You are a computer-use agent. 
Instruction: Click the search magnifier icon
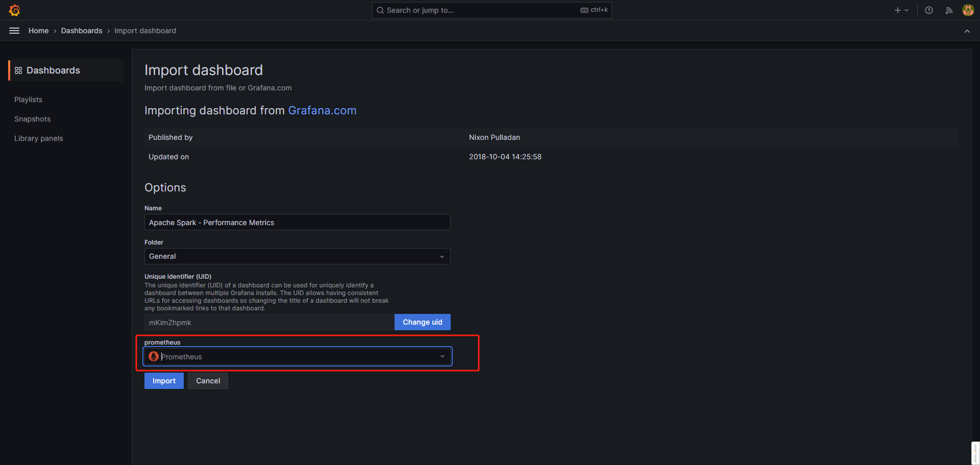click(380, 10)
